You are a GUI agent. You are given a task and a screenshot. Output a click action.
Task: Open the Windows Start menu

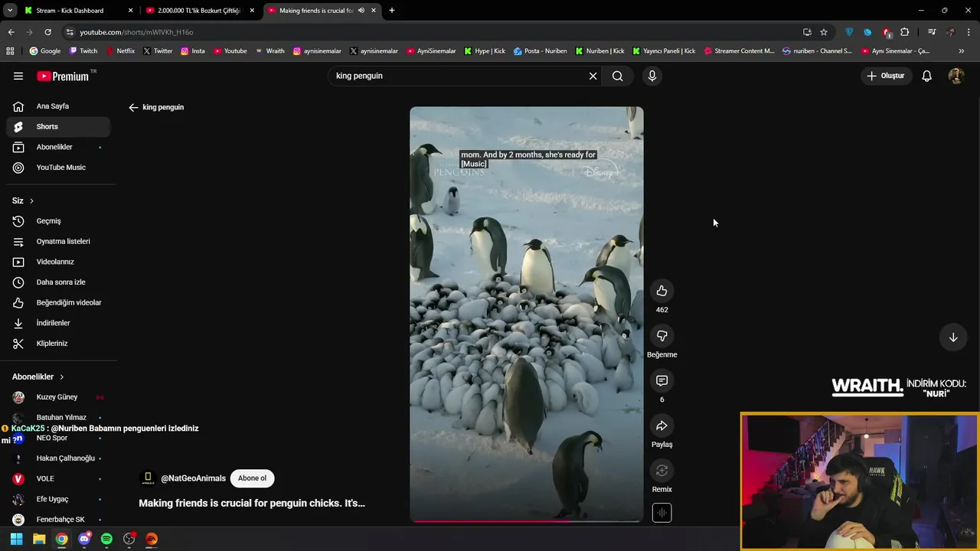tap(16, 539)
